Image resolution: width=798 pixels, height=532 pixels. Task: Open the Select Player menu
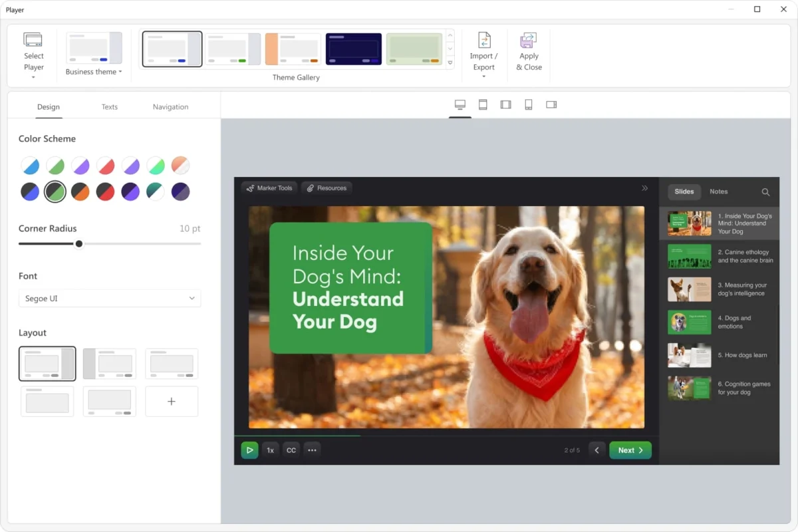click(x=33, y=56)
